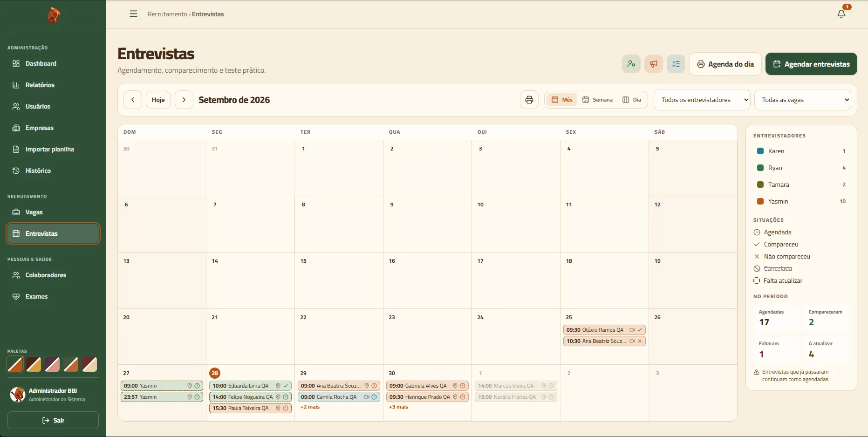Click the orange megaphone icon button
The width and height of the screenshot is (868, 437).
654,64
